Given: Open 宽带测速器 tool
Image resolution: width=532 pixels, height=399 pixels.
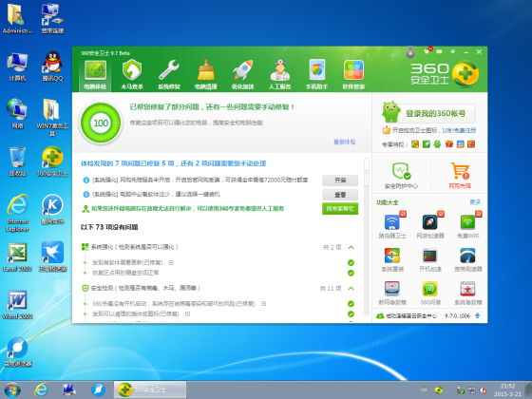Looking at the screenshot, I should (467, 259).
